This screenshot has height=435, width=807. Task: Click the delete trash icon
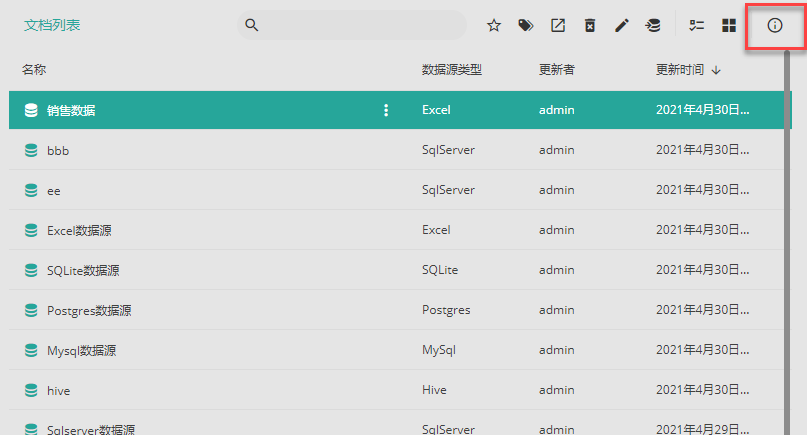[x=590, y=25]
